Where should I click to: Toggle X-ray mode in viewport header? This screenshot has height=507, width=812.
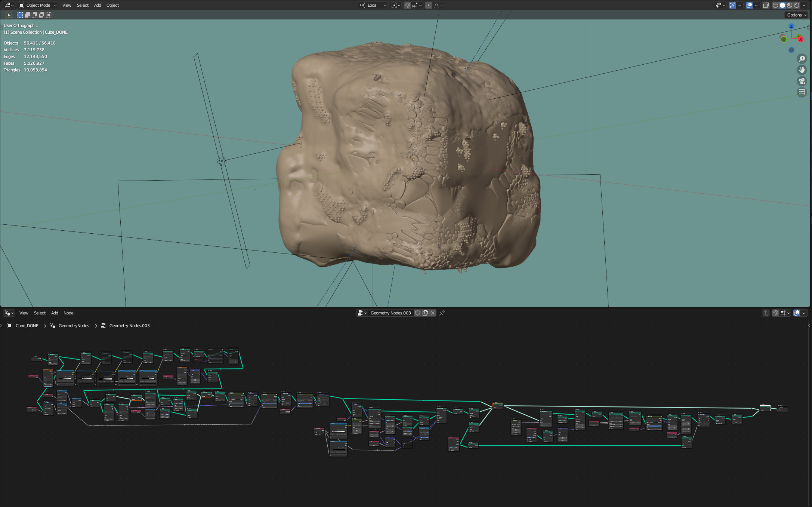[766, 5]
